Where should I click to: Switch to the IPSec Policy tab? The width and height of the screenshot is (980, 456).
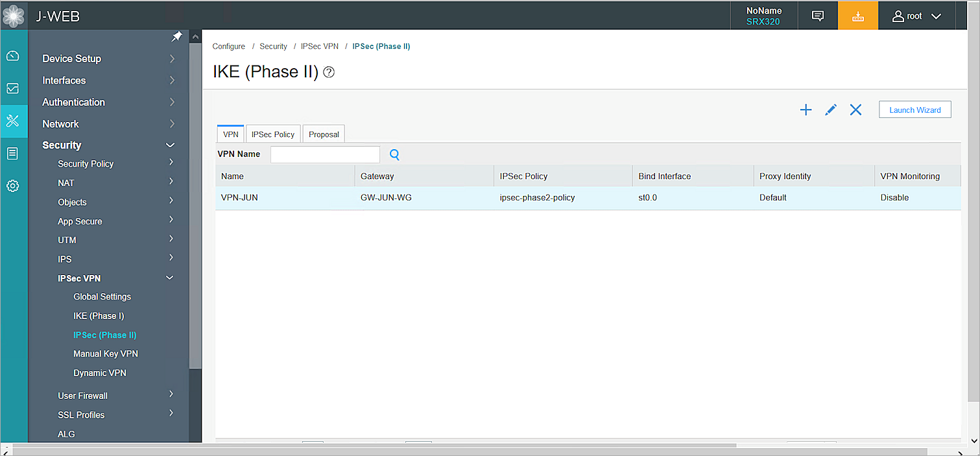coord(273,134)
